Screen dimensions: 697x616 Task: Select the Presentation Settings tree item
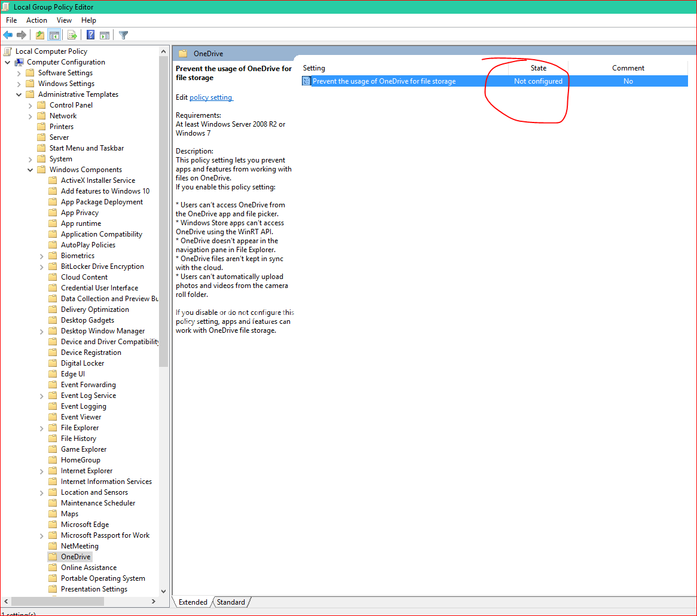[94, 589]
